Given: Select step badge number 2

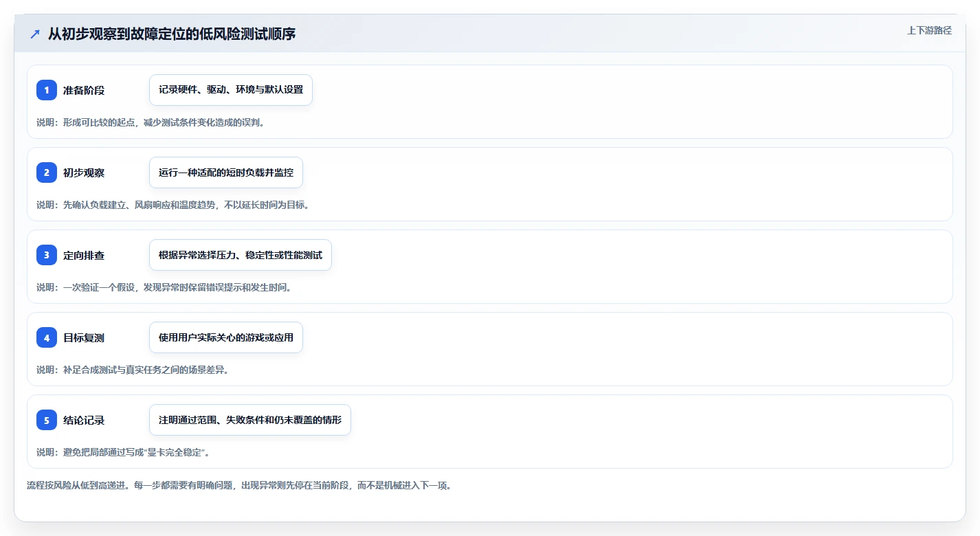Looking at the screenshot, I should [47, 172].
